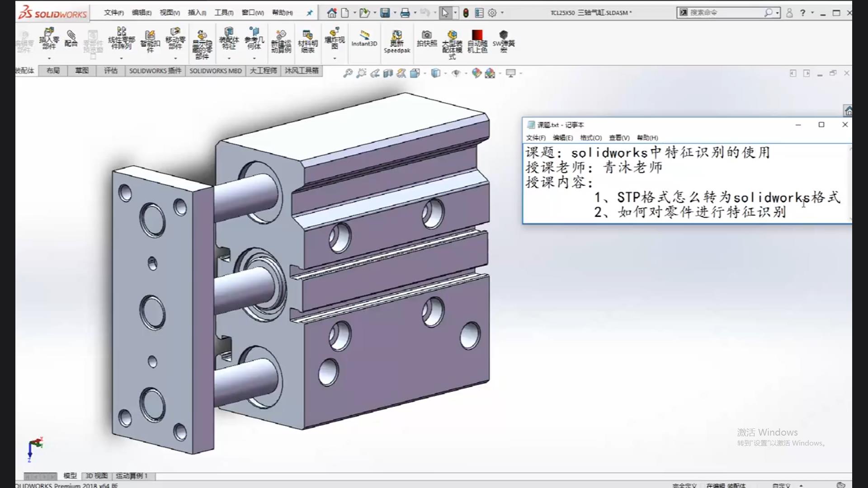Expand the Assembly Features dropdown arrow
868x488 pixels.
pos(229,58)
